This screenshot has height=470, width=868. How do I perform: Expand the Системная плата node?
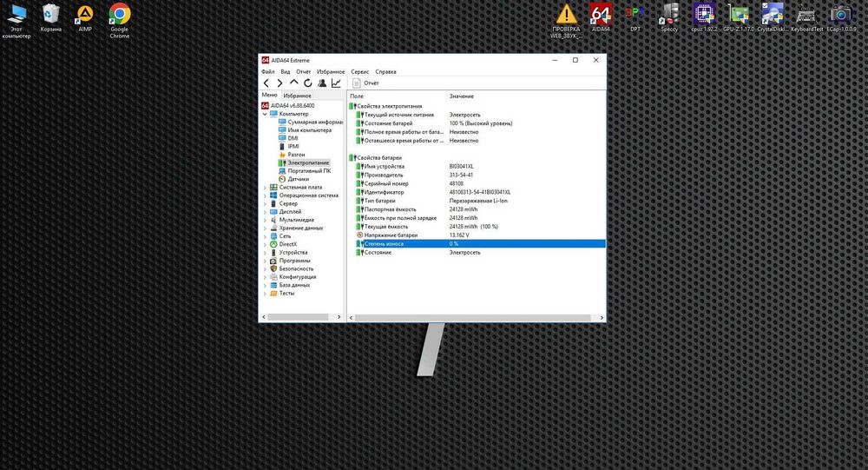tap(265, 188)
